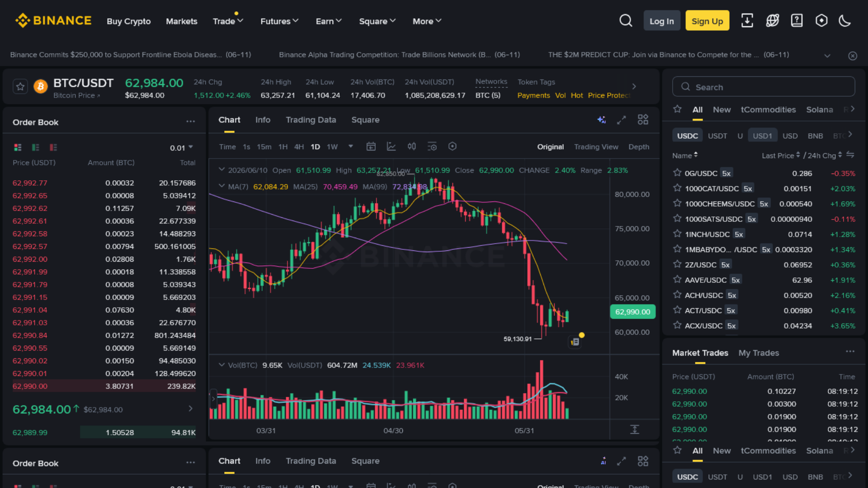868x488 pixels.
Task: Open chart layout grid icon
Action: point(643,120)
